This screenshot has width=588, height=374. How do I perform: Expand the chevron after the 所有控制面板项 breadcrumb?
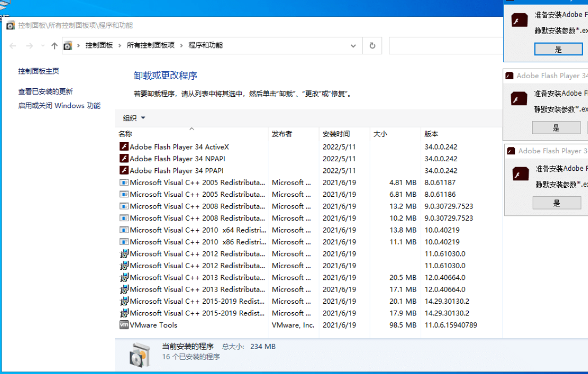(x=182, y=46)
